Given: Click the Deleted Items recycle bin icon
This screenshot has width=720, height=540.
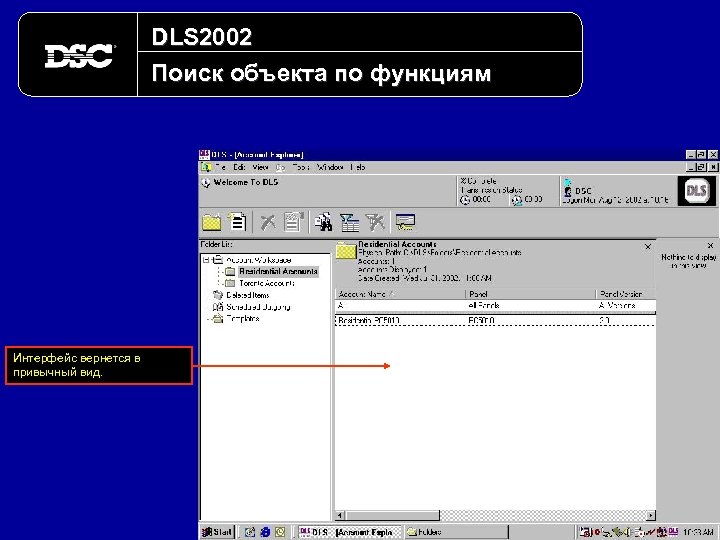Looking at the screenshot, I should 218,295.
